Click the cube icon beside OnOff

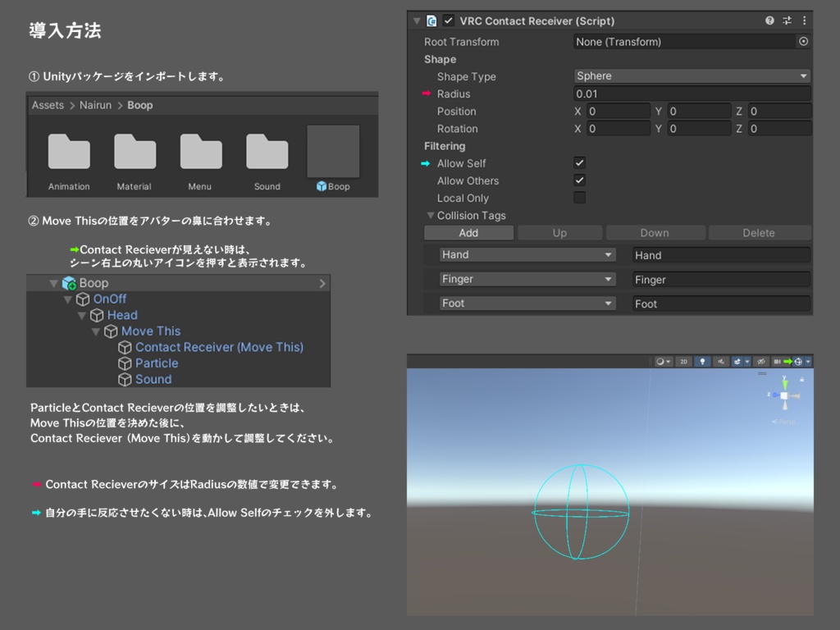(x=83, y=299)
